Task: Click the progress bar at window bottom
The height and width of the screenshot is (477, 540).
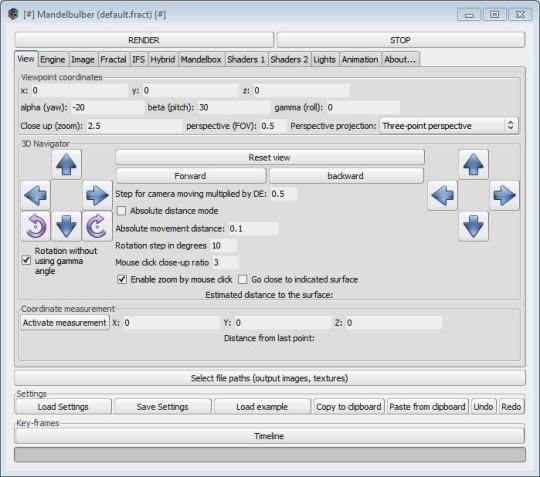Action: coord(270,454)
